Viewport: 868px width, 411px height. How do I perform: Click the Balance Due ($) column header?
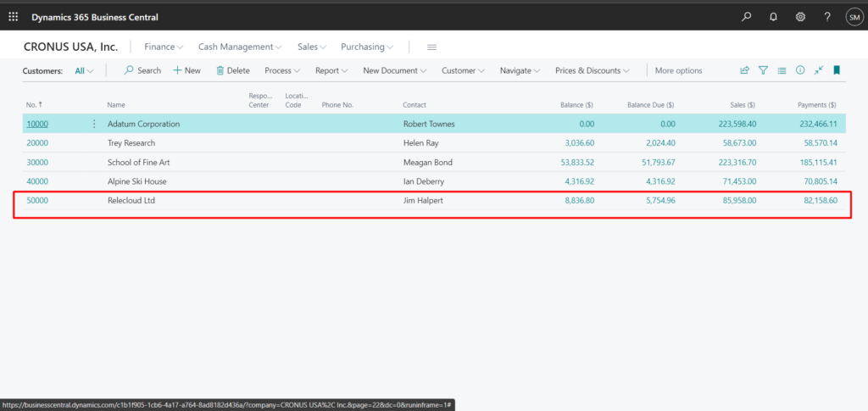point(650,104)
